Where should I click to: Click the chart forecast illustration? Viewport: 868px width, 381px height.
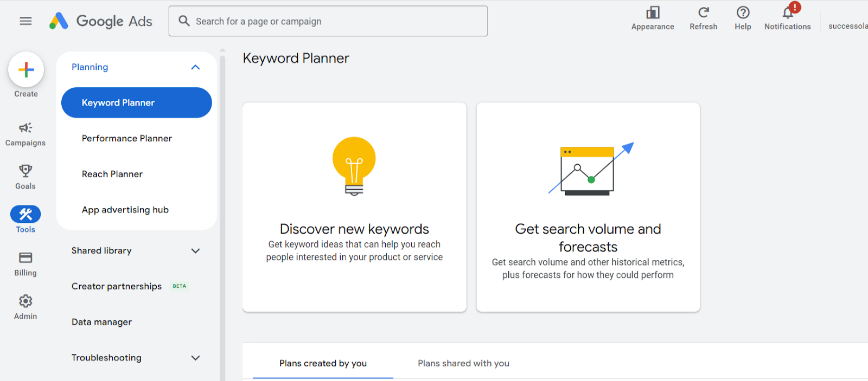pos(591,169)
